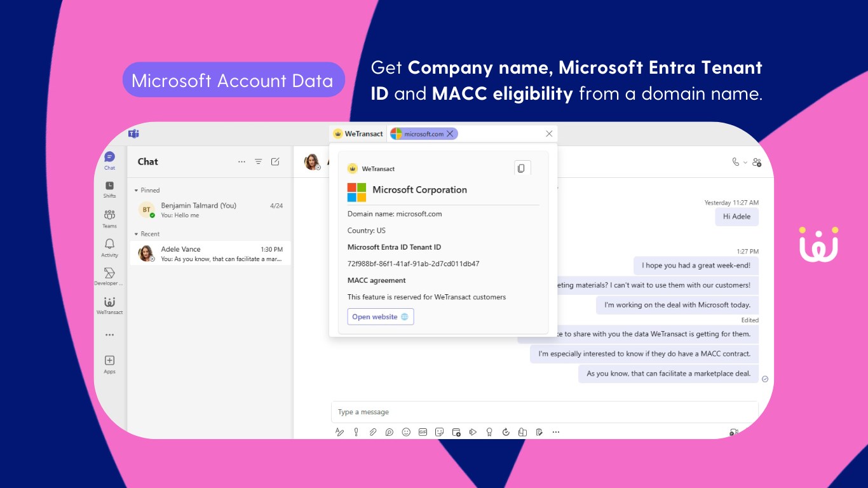Viewport: 868px width, 488px height.
Task: Open call options dropdown arrow
Action: click(745, 163)
